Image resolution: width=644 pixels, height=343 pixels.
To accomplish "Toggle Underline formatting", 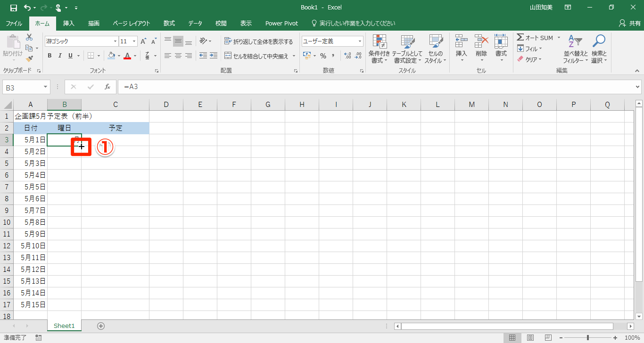I will (x=70, y=56).
